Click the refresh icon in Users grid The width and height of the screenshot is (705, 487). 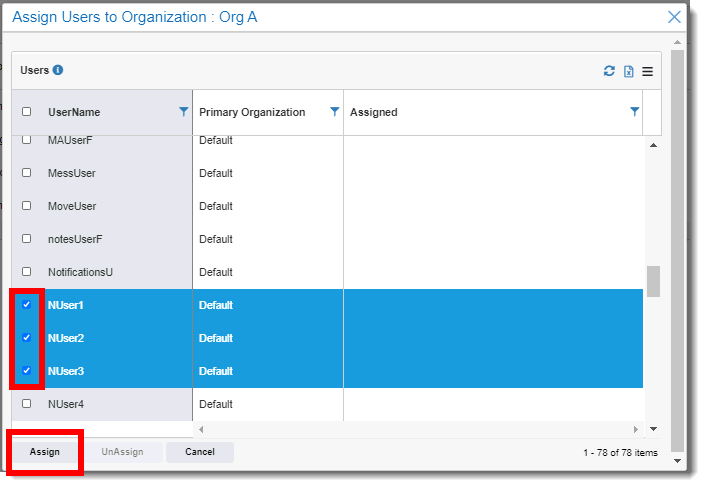click(x=609, y=71)
